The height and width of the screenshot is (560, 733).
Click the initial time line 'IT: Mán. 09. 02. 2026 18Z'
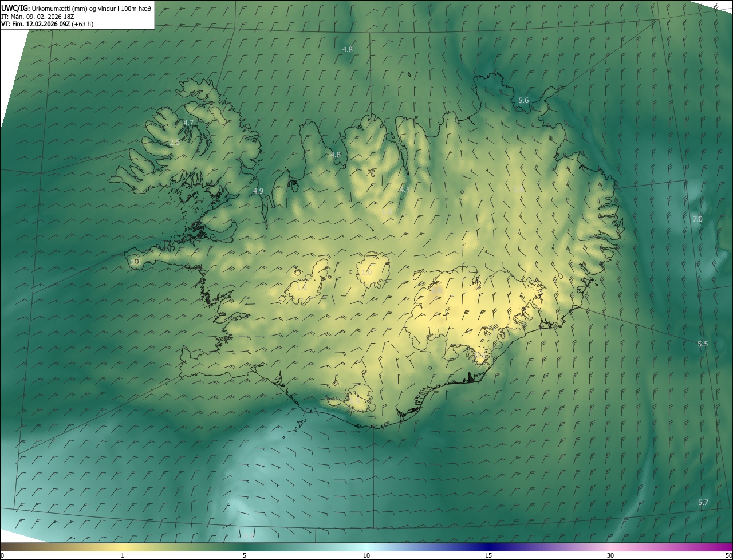pos(37,16)
